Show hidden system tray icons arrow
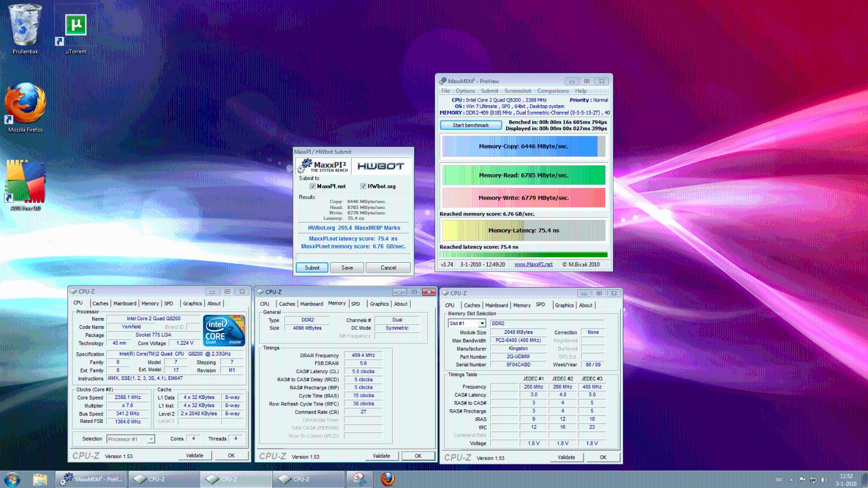 [x=791, y=479]
